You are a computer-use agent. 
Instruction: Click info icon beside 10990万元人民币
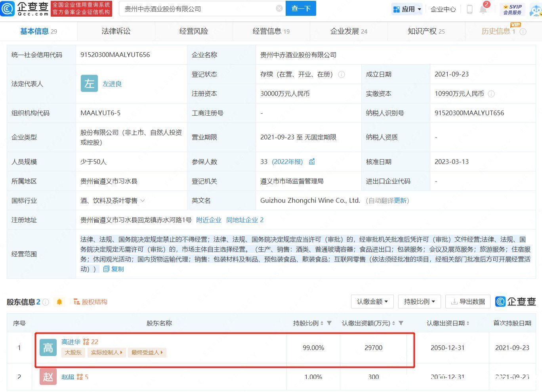(491, 94)
